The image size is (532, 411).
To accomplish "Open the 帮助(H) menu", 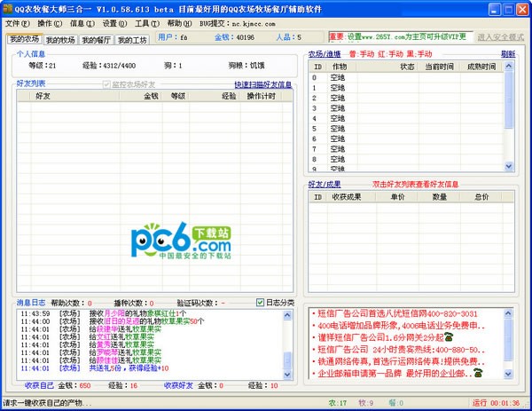I will coord(179,23).
